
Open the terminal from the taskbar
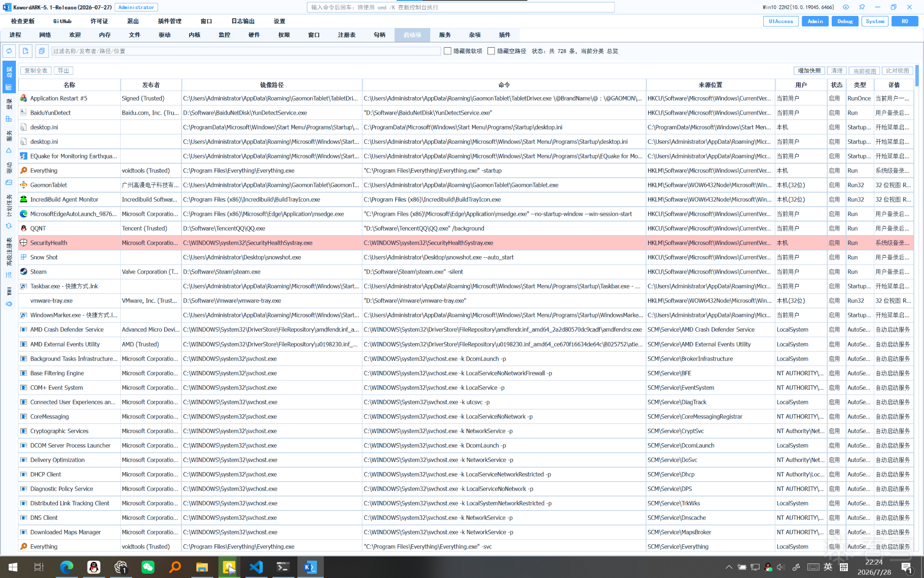tap(283, 567)
